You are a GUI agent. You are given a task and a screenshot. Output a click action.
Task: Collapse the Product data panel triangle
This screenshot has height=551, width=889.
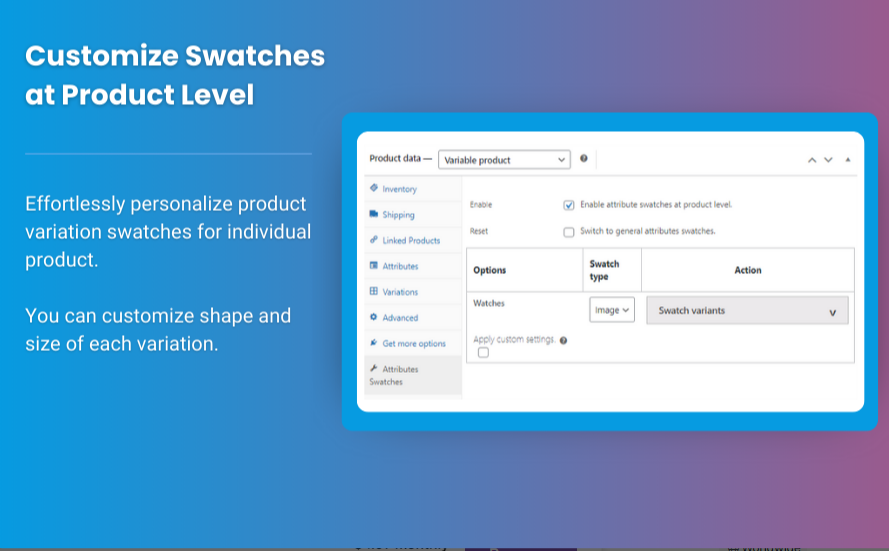tap(848, 160)
